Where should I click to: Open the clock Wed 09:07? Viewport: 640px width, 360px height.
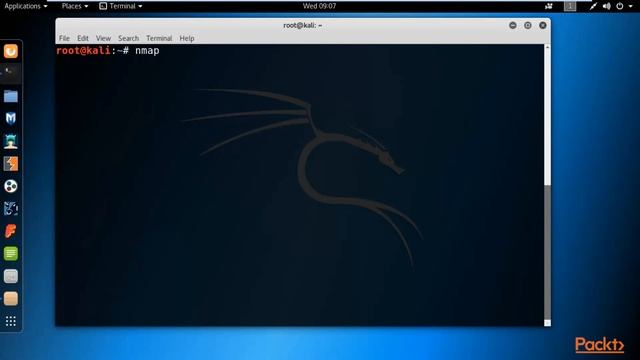[320, 6]
